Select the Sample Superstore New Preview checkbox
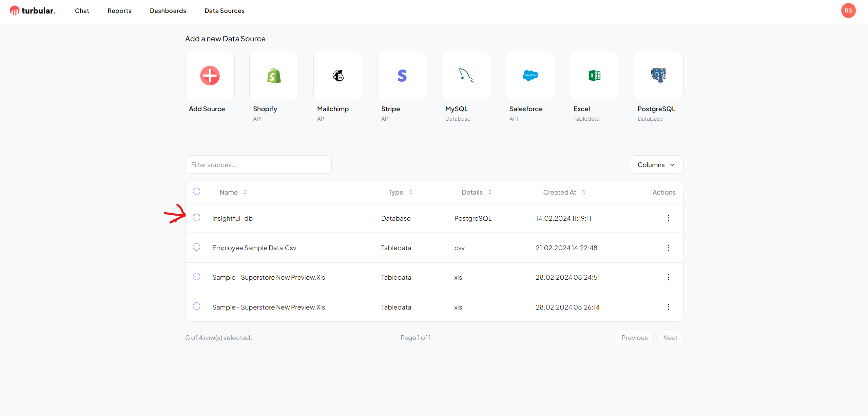This screenshot has height=416, width=868. 197,277
